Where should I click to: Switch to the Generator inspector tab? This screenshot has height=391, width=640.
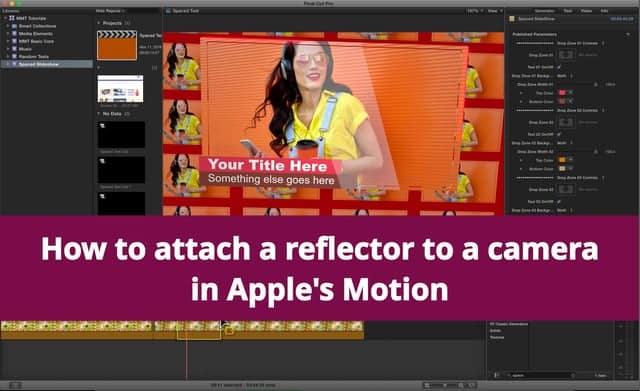(x=545, y=11)
